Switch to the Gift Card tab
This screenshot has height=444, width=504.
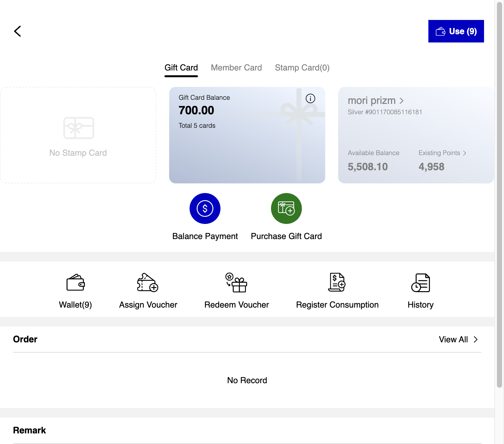pyautogui.click(x=181, y=68)
